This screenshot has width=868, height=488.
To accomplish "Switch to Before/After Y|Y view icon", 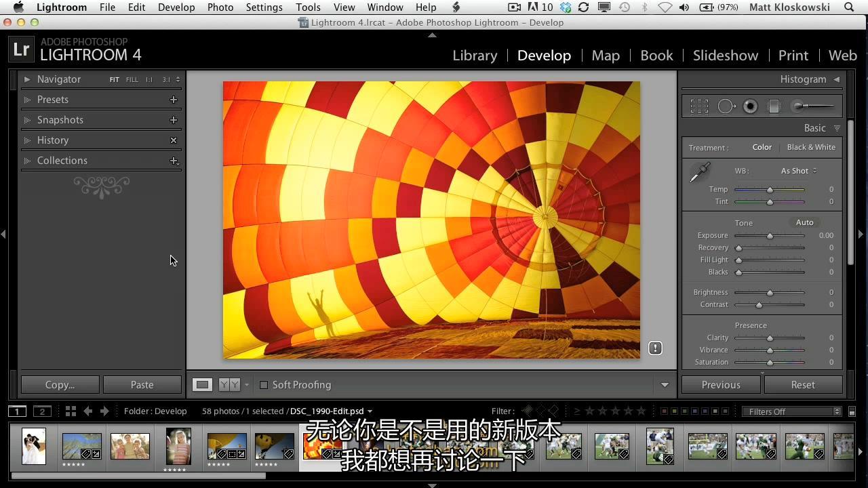I will coord(230,384).
